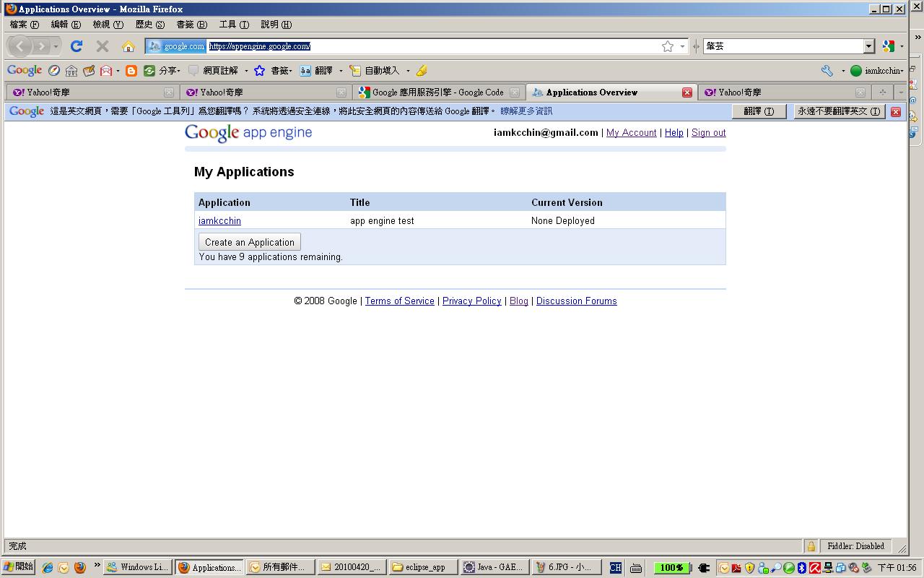924x578 pixels.
Task: Click the 瞭解更多資訊 learn more link
Action: tap(526, 111)
